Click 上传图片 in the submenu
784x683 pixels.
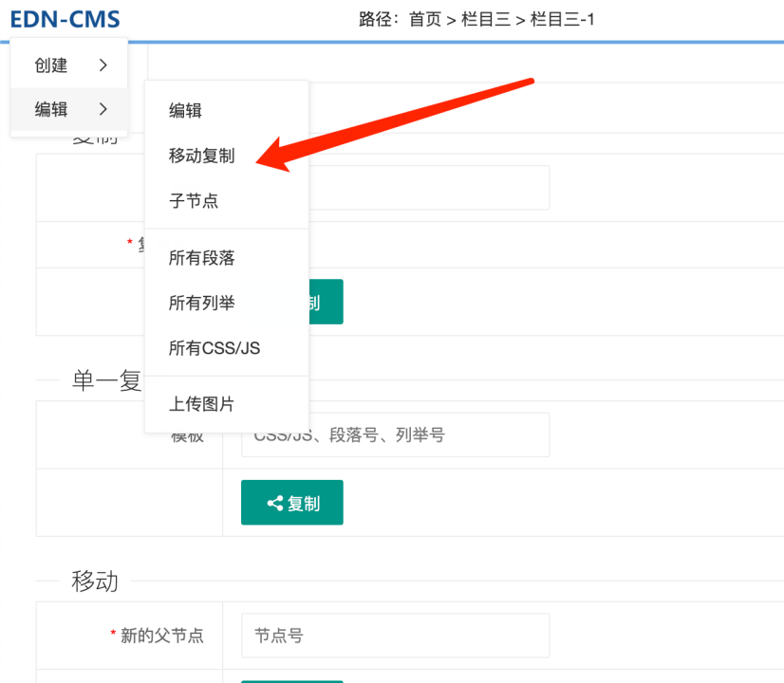pos(201,404)
